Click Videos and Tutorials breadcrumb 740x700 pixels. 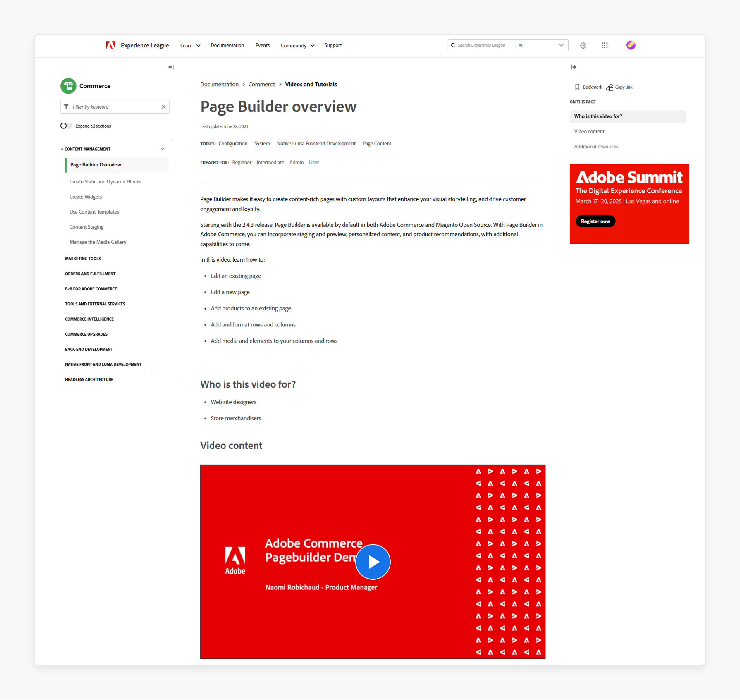click(x=311, y=84)
